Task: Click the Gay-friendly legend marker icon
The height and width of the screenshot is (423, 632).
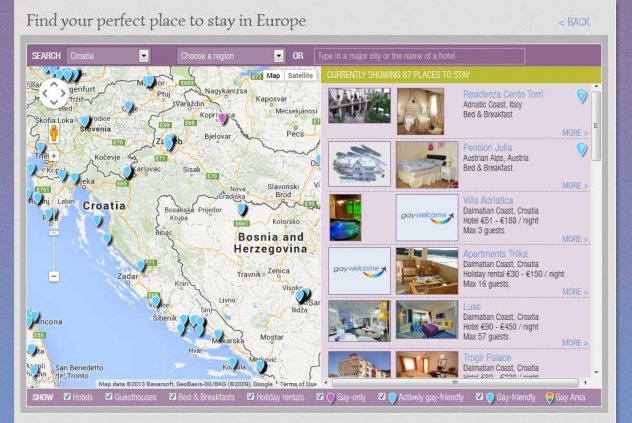Action: tap(490, 398)
